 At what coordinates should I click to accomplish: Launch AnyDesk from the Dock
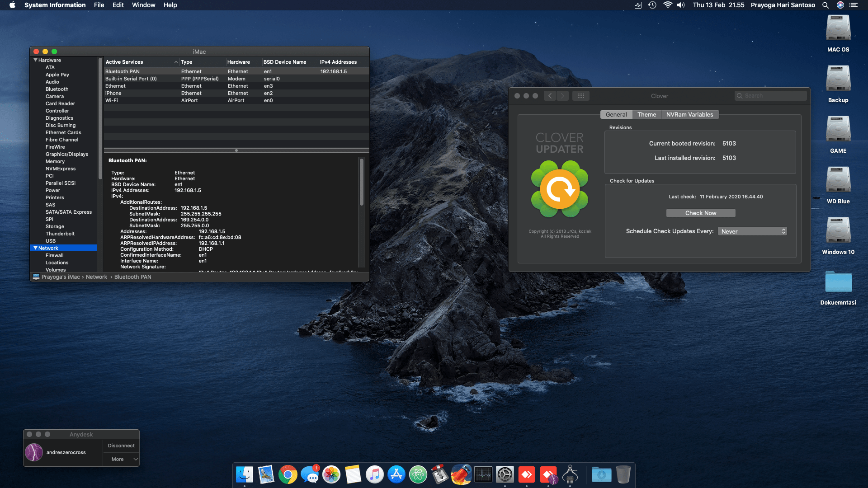(526, 474)
